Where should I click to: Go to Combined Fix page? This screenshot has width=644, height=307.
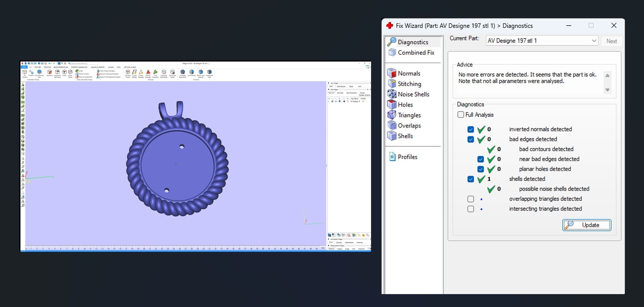click(416, 53)
